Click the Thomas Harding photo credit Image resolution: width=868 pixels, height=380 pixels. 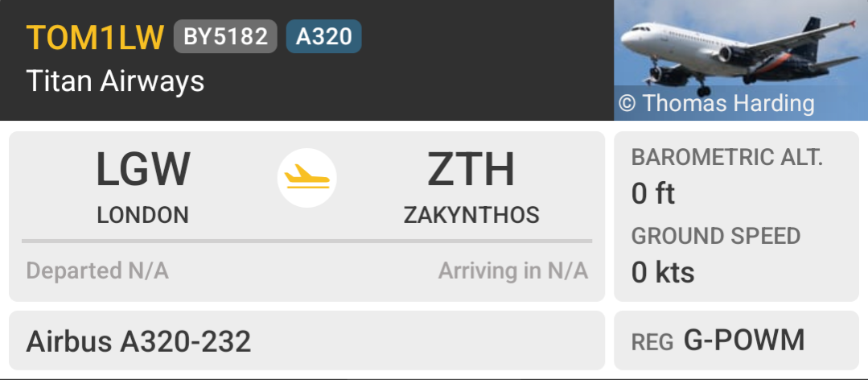716,104
